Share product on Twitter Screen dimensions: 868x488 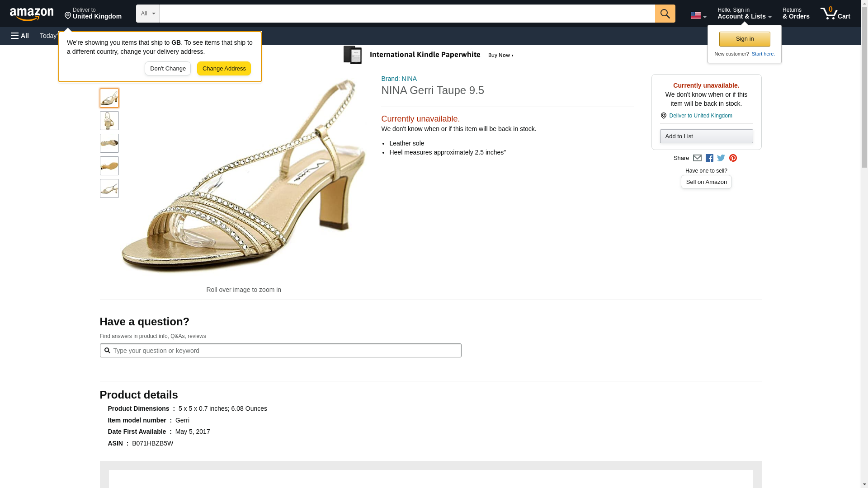(x=721, y=158)
